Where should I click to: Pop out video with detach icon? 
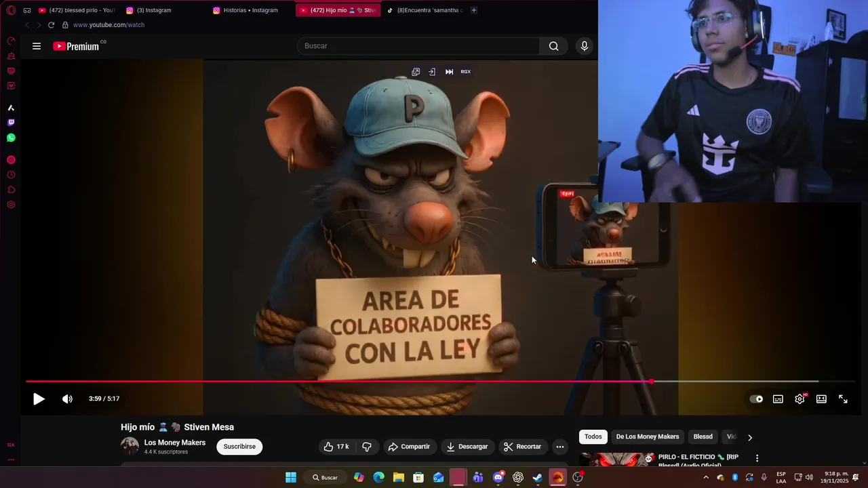(416, 72)
